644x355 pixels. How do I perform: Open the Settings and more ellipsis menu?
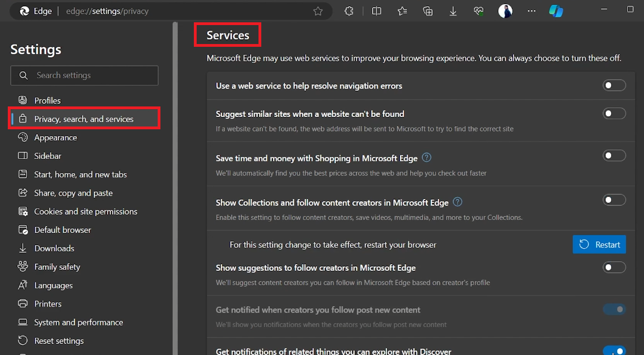(x=531, y=11)
